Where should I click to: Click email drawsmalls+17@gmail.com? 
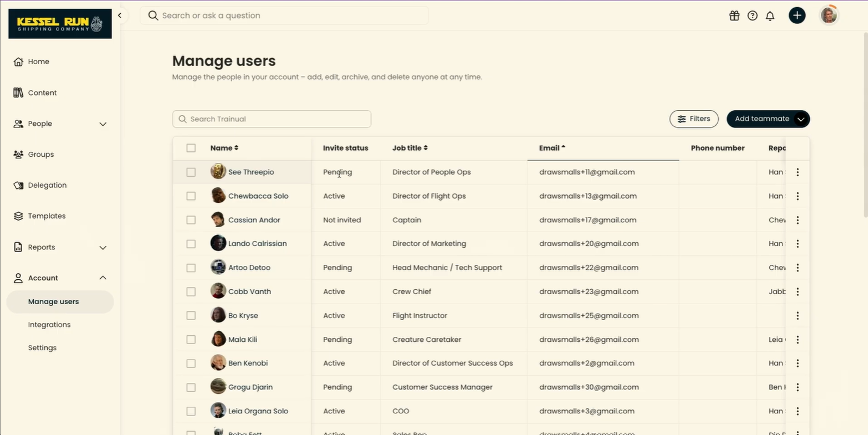(x=588, y=220)
